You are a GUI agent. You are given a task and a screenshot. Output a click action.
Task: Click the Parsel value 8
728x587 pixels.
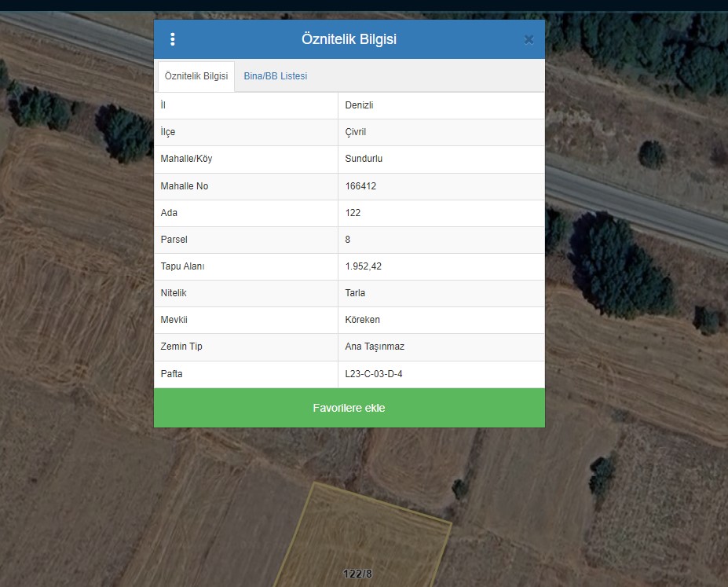(348, 240)
